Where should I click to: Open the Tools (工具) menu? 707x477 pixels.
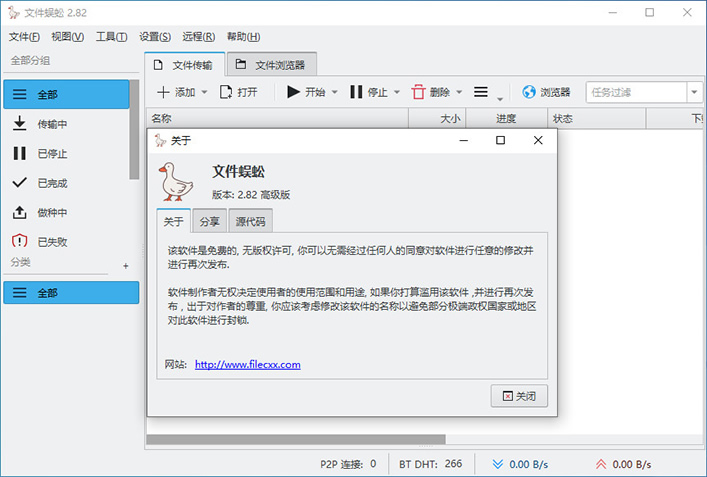click(x=111, y=37)
